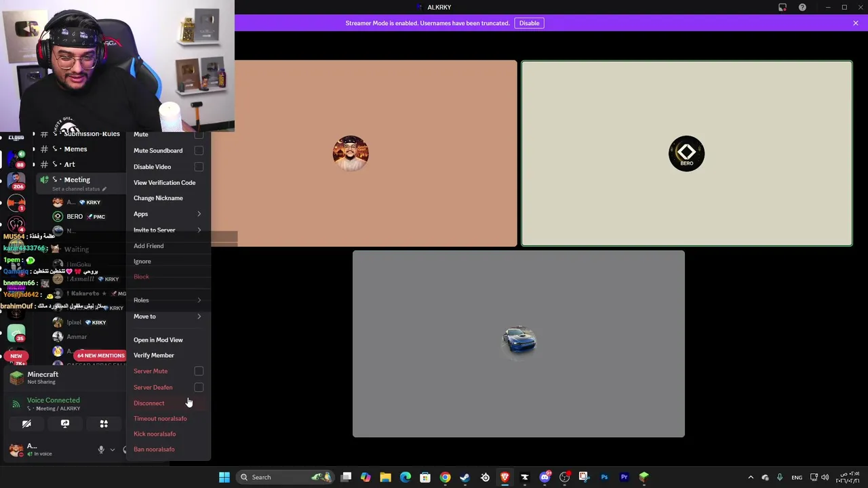This screenshot has height=488, width=868.
Task: Open the Copilot taskbar icon
Action: point(366,477)
